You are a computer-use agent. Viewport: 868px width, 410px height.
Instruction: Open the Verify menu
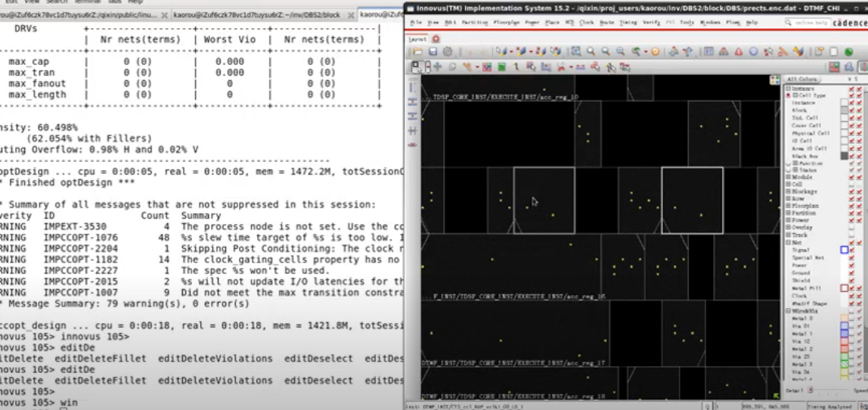click(x=651, y=23)
